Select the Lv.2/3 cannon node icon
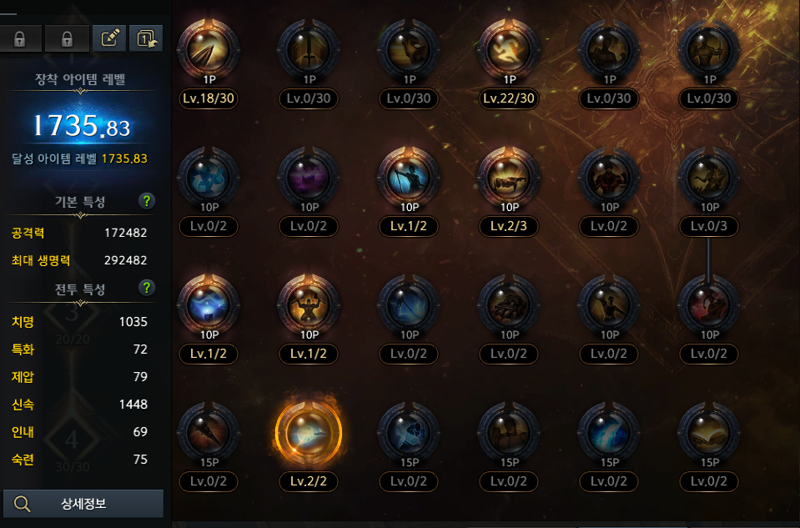 click(509, 178)
